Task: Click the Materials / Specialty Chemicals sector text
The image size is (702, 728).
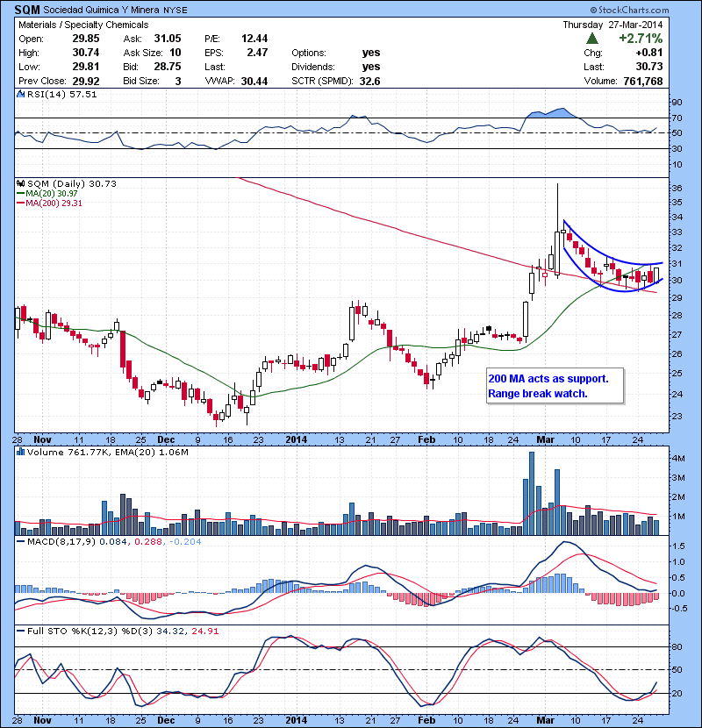Action: tap(83, 25)
